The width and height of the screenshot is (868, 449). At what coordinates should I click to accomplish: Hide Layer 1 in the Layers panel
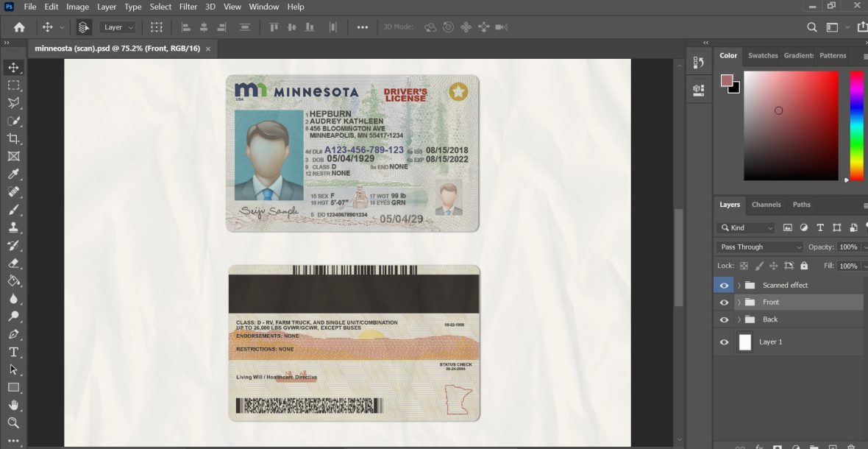pos(725,342)
